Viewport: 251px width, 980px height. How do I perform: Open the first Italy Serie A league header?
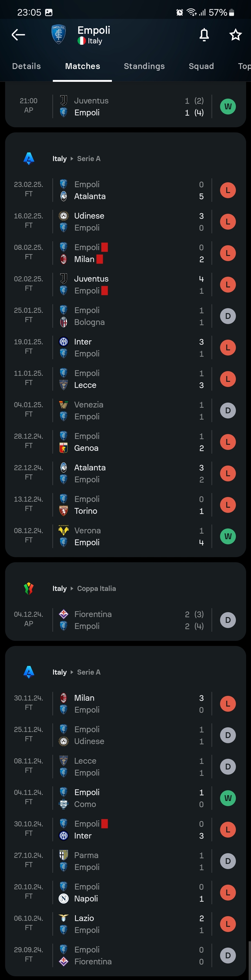click(76, 159)
